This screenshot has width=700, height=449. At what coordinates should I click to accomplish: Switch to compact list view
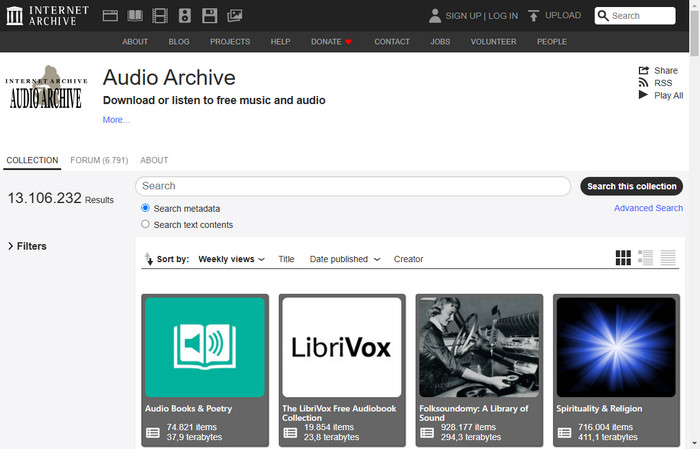668,258
